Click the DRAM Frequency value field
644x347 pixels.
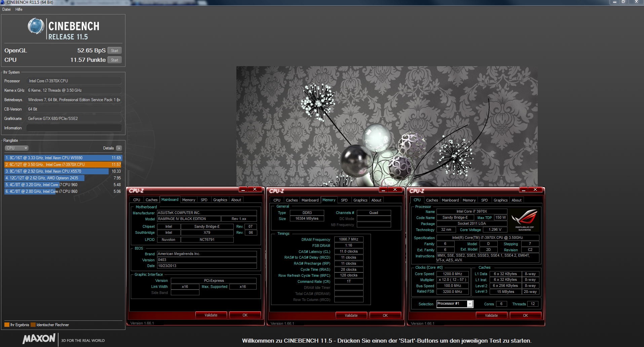pos(349,240)
